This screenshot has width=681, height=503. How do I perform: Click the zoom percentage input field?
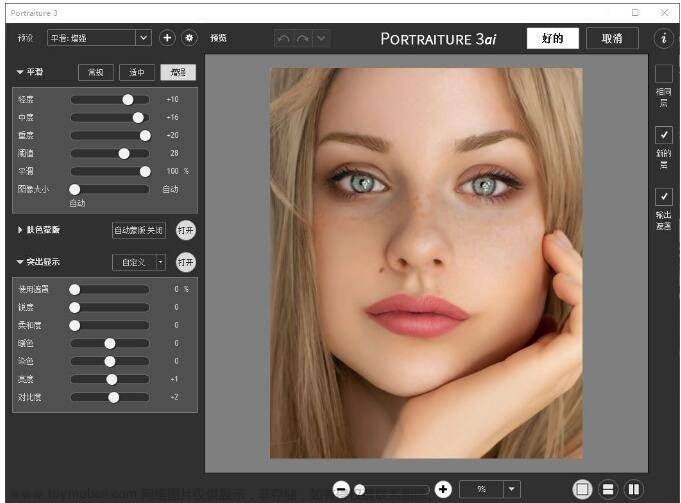coord(481,490)
